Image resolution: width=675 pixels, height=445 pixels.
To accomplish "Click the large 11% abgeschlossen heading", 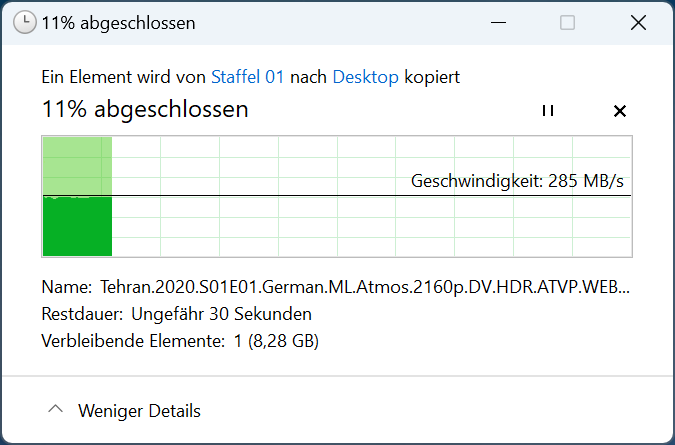I will (x=145, y=109).
